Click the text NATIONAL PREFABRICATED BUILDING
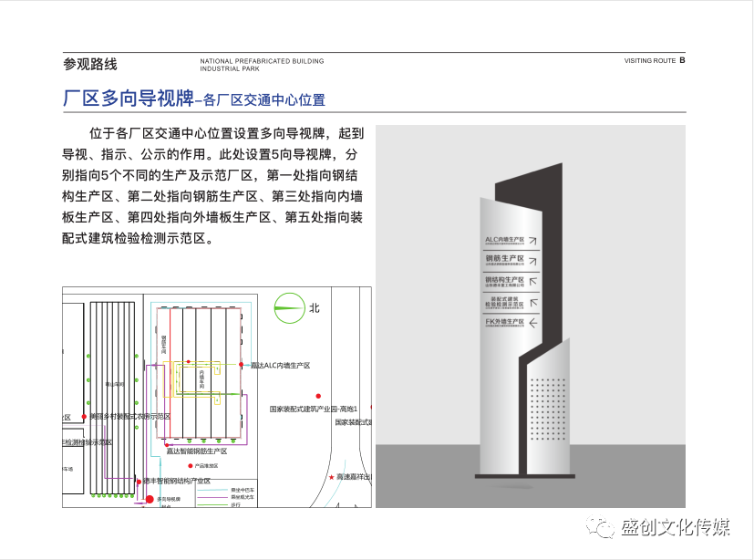Viewport: 754px width, 560px height. [x=262, y=61]
